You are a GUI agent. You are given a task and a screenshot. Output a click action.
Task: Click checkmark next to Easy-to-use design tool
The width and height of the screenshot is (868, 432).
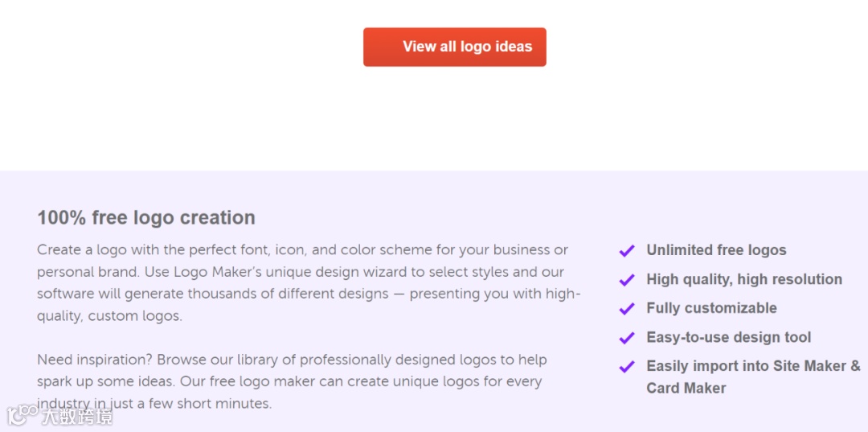click(627, 338)
